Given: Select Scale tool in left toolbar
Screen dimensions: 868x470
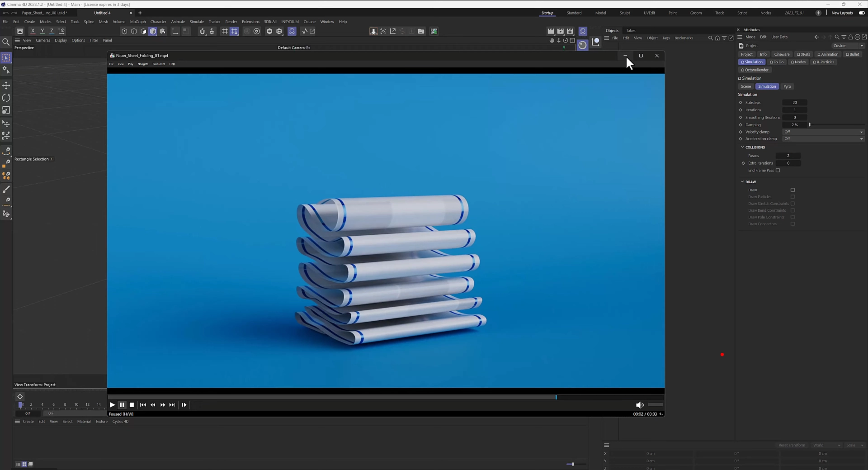Looking at the screenshot, I should coord(6,110).
